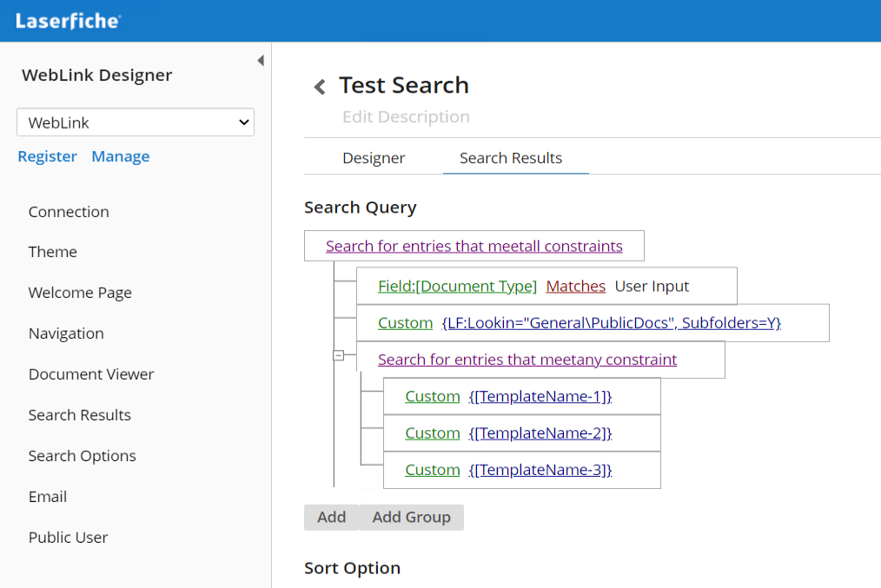881x588 pixels.
Task: Open the Register link
Action: point(47,156)
